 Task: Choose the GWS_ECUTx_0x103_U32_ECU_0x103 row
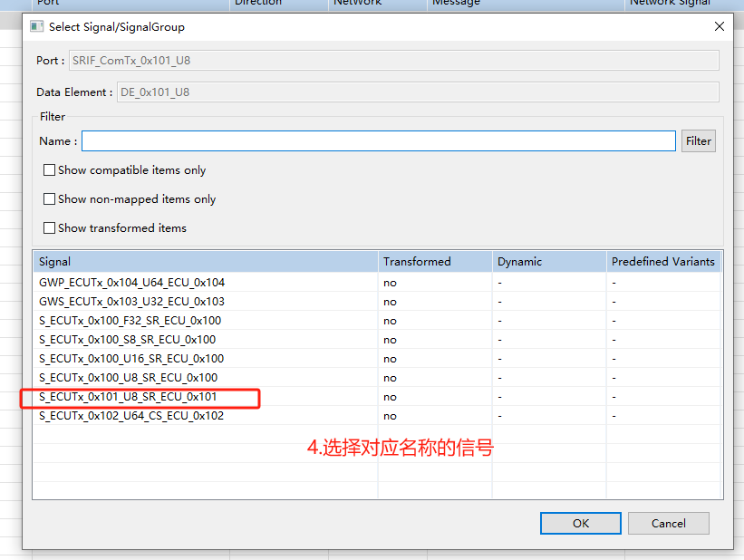pos(131,302)
